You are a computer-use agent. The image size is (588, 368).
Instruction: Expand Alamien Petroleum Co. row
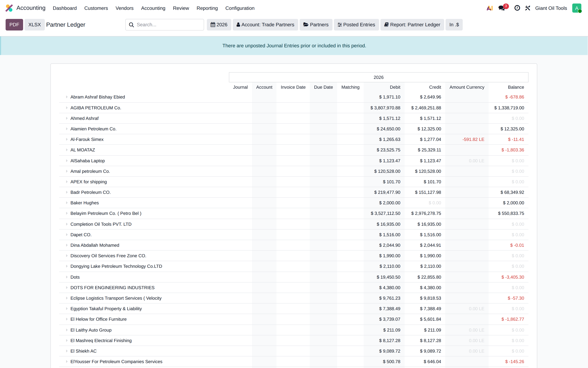pos(66,129)
